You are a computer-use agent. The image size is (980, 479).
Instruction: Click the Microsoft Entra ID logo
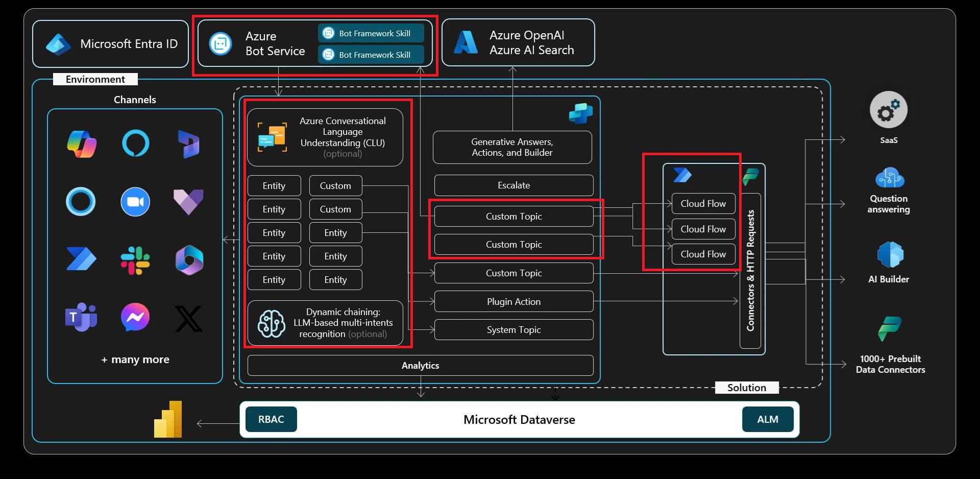(x=58, y=43)
